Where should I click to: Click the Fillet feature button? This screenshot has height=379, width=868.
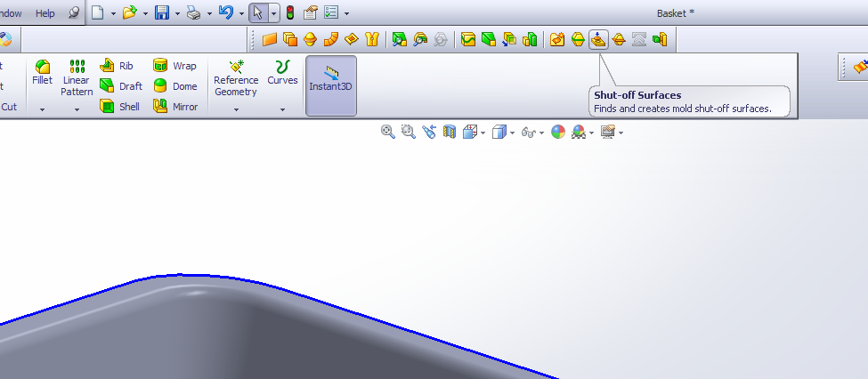coord(42,72)
